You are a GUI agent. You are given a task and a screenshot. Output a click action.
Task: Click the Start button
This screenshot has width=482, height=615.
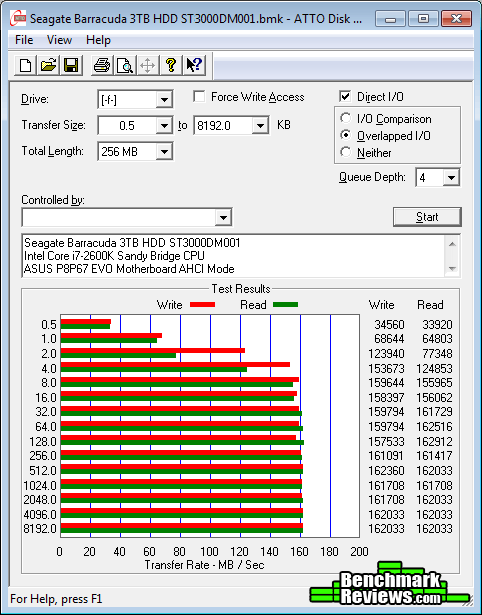coord(427,217)
